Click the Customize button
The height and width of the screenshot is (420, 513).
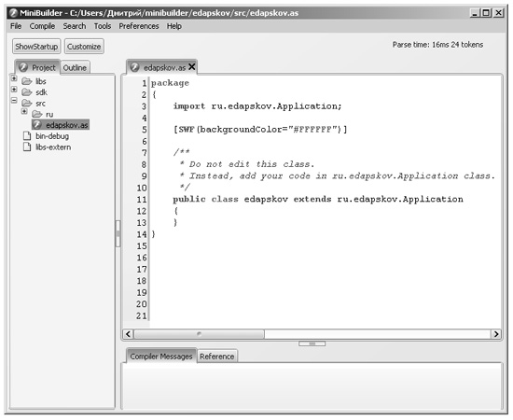click(84, 47)
